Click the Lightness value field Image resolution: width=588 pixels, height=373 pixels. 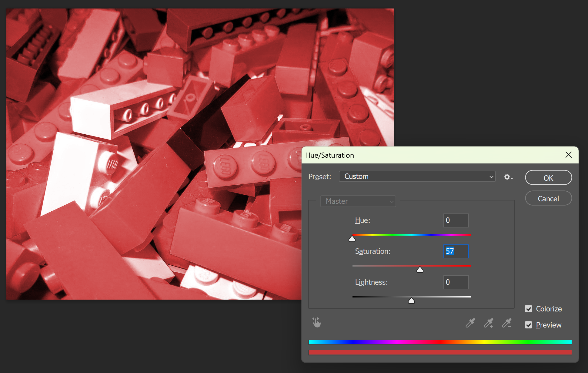pyautogui.click(x=456, y=282)
